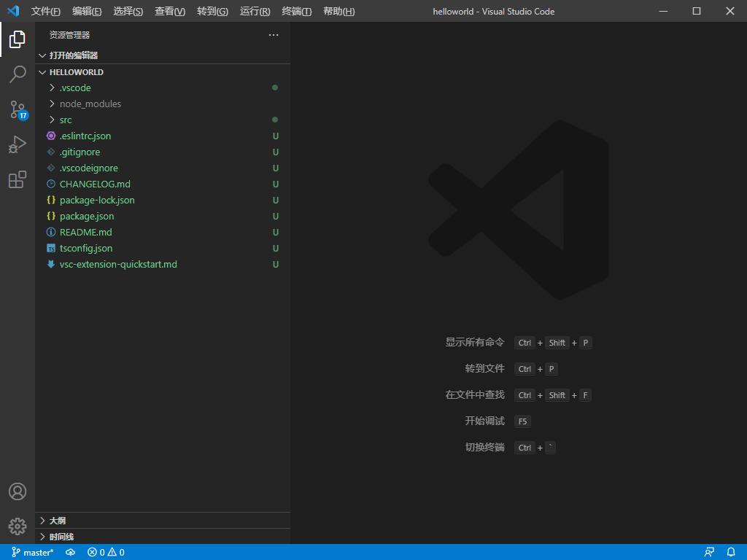Open the 帮助(H) menu

[x=338, y=12]
